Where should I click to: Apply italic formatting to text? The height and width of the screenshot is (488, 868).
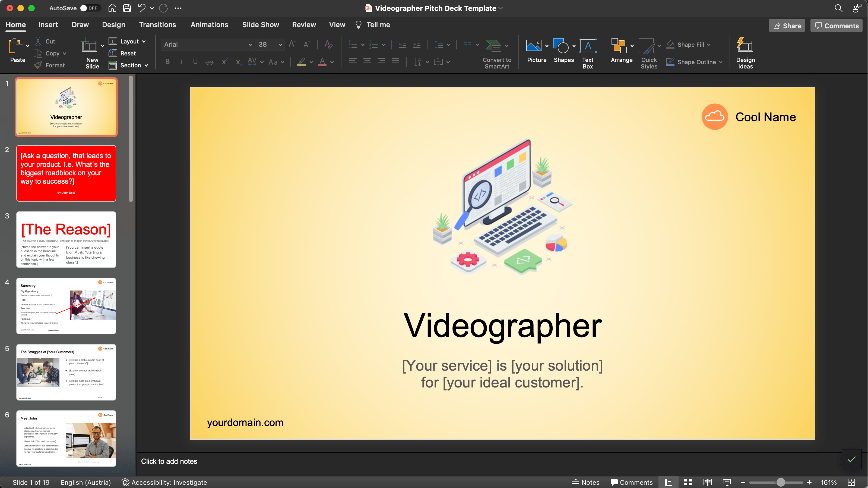[x=181, y=62]
